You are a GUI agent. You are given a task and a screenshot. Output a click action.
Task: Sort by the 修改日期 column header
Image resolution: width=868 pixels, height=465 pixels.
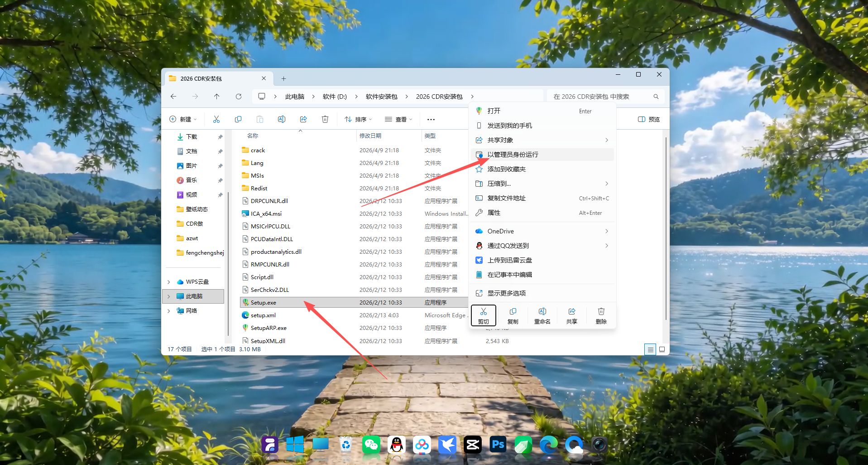pos(370,136)
